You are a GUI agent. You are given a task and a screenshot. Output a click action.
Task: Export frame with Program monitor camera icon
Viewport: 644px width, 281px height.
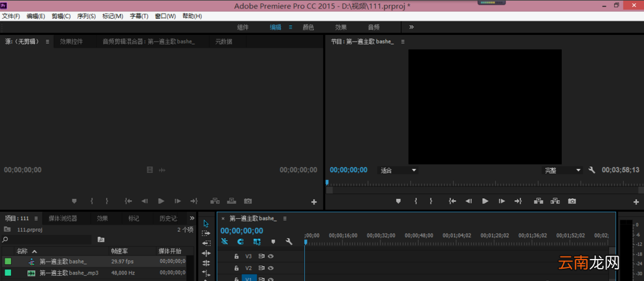pos(572,201)
